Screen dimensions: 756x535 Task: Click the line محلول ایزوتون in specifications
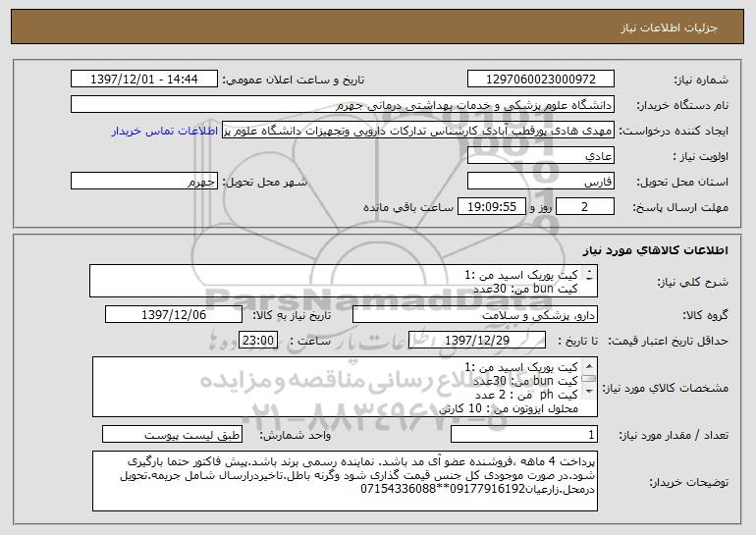click(x=509, y=408)
